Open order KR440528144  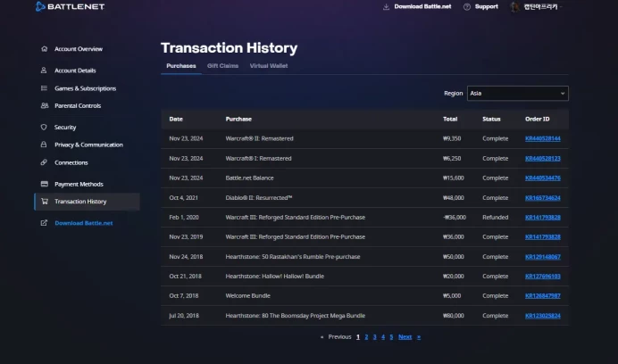[x=542, y=138]
